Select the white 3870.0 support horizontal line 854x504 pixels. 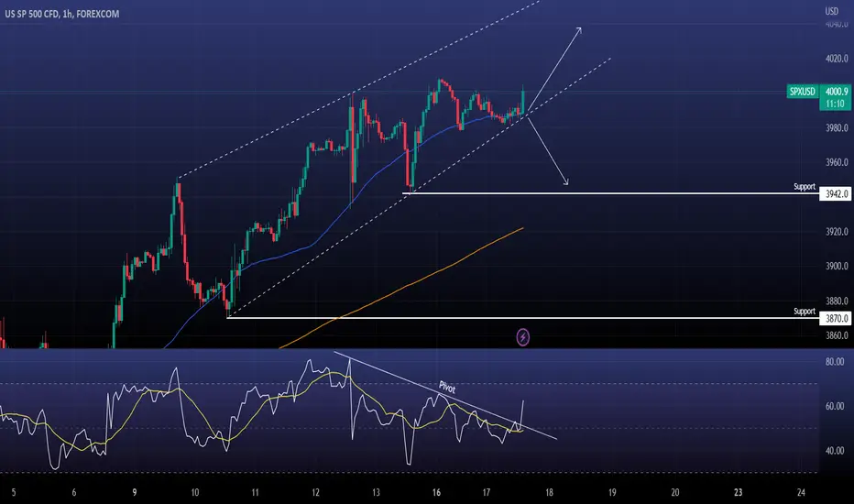tap(523, 318)
